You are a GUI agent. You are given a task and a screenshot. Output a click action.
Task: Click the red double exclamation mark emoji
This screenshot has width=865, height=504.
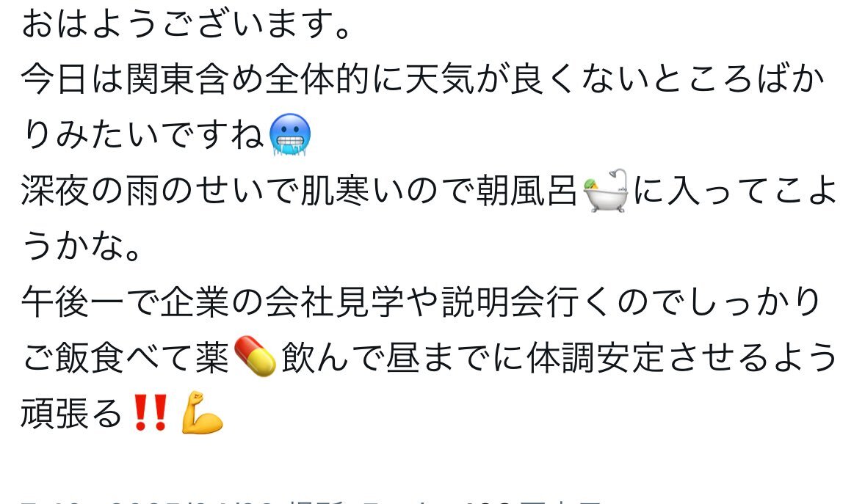151,412
